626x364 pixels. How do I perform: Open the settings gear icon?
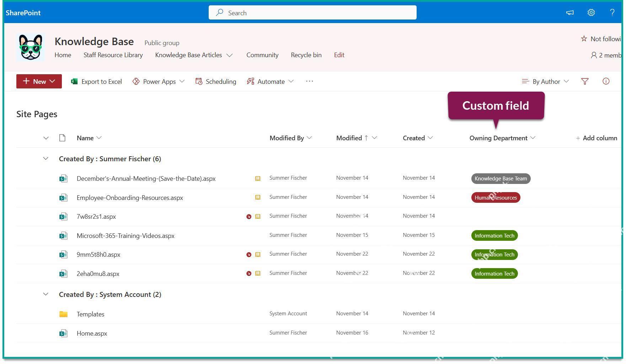pyautogui.click(x=591, y=13)
